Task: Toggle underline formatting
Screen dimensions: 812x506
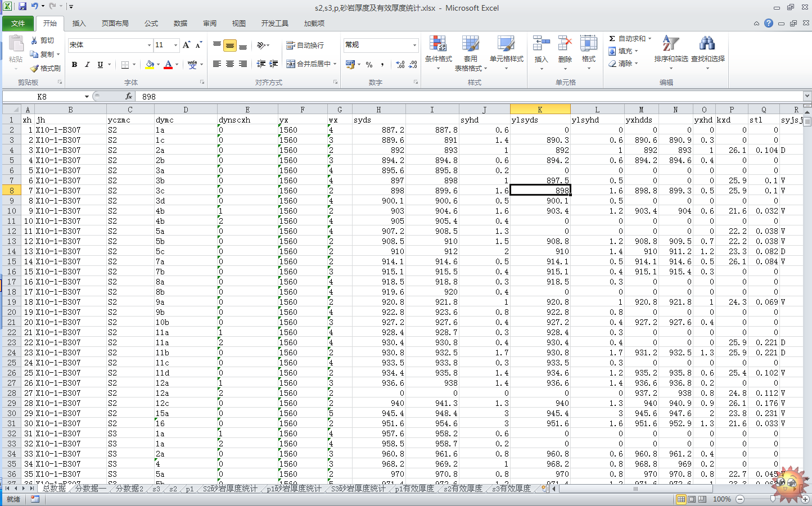Action: [x=100, y=65]
